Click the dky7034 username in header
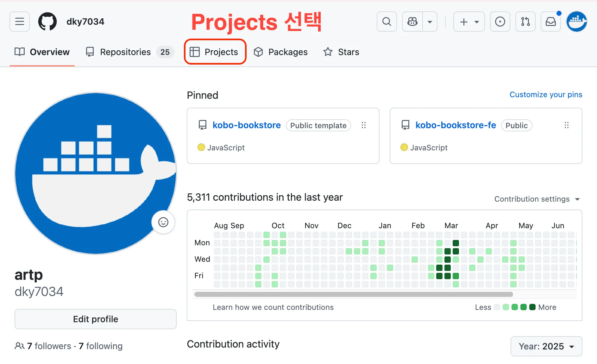 85,22
